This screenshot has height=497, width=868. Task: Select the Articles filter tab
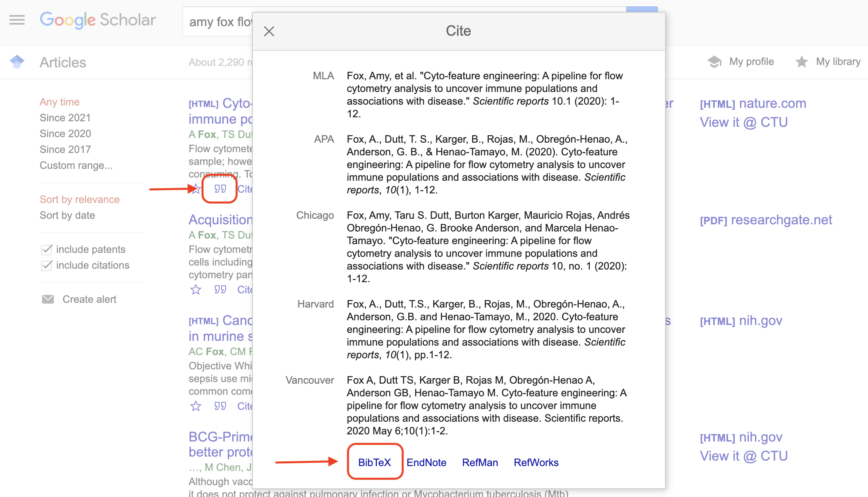[x=62, y=62]
